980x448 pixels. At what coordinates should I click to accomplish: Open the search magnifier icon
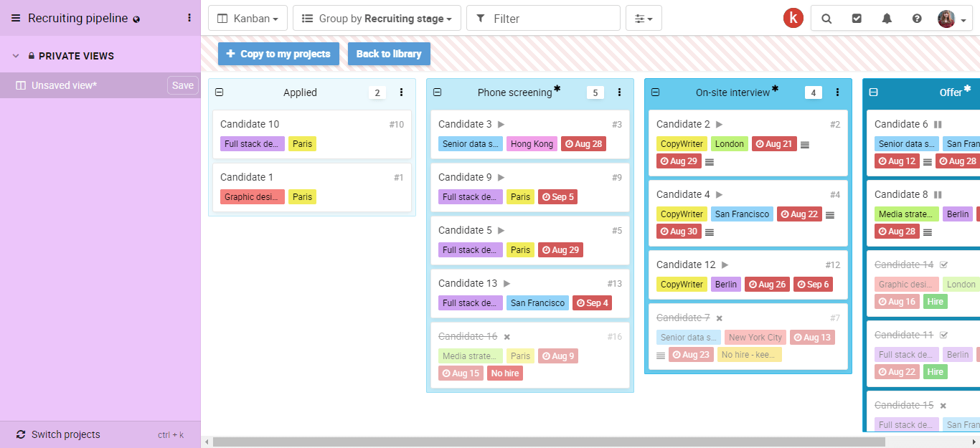(x=826, y=19)
